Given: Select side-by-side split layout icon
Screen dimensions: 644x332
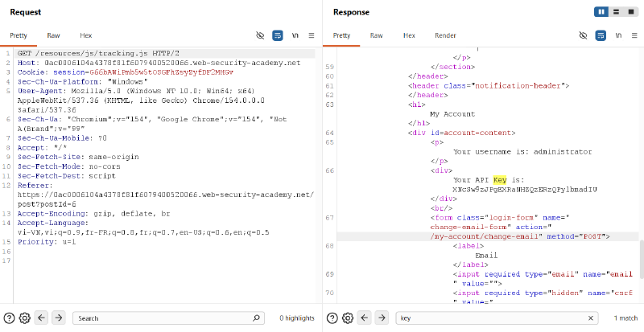Looking at the screenshot, I should click(601, 12).
